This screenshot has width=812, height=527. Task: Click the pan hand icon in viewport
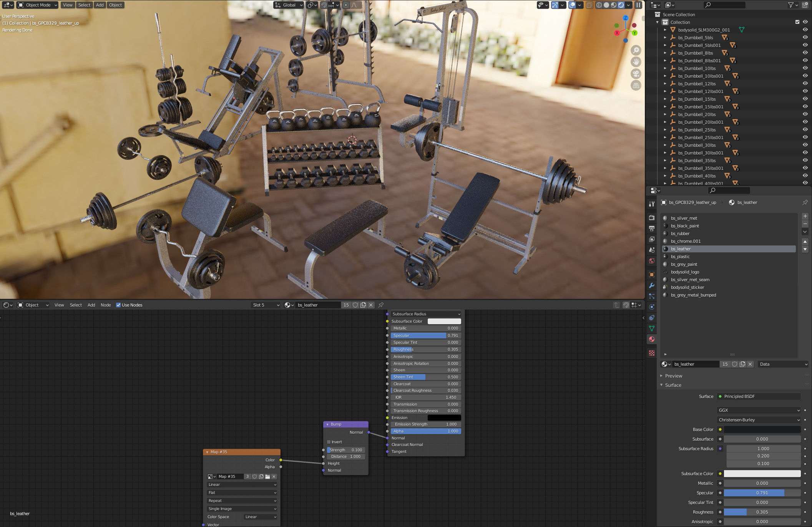click(636, 62)
